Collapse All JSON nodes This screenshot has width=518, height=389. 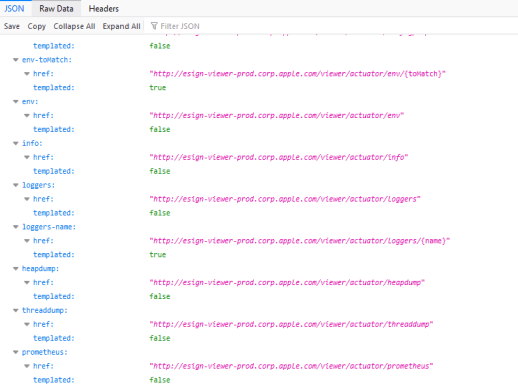[74, 26]
